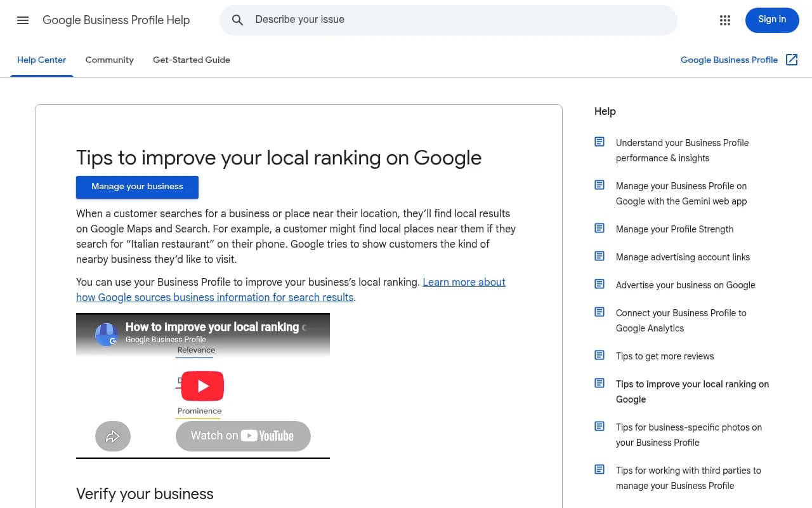Switch to the Help Center tab

click(42, 60)
